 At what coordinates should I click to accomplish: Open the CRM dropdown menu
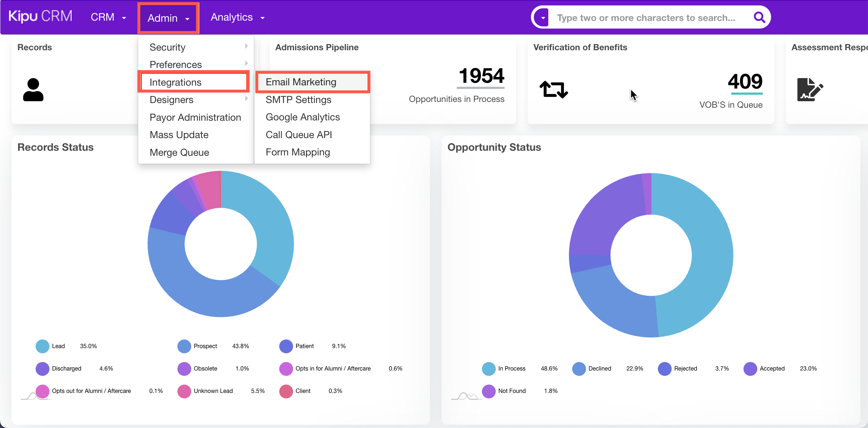[108, 17]
